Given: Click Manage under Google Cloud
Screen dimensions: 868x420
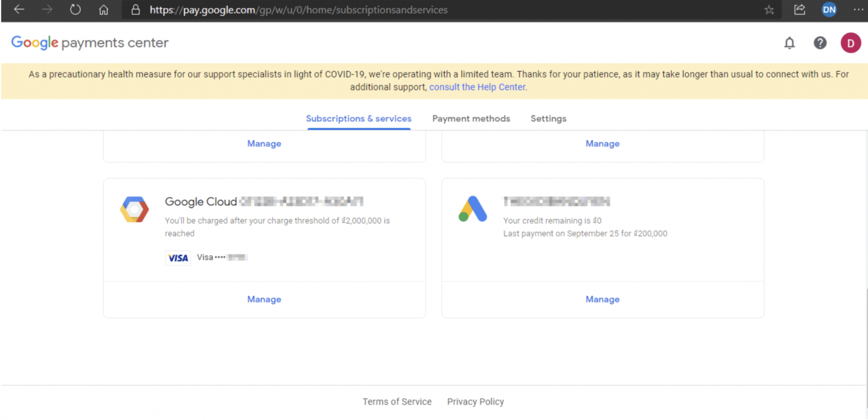Looking at the screenshot, I should (264, 299).
